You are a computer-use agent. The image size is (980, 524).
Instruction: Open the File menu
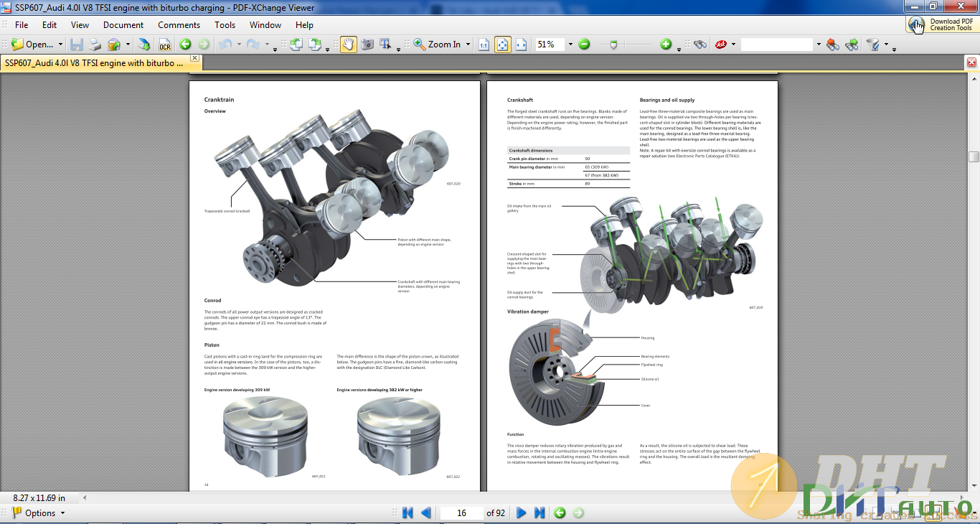(x=22, y=24)
